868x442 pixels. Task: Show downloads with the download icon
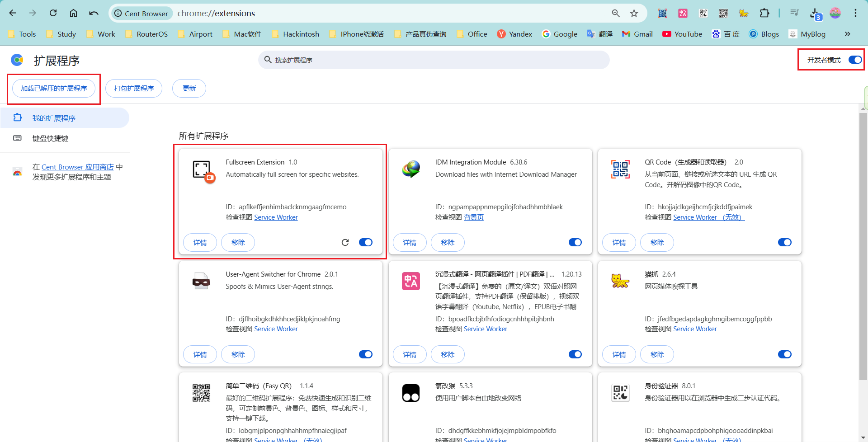click(x=815, y=14)
